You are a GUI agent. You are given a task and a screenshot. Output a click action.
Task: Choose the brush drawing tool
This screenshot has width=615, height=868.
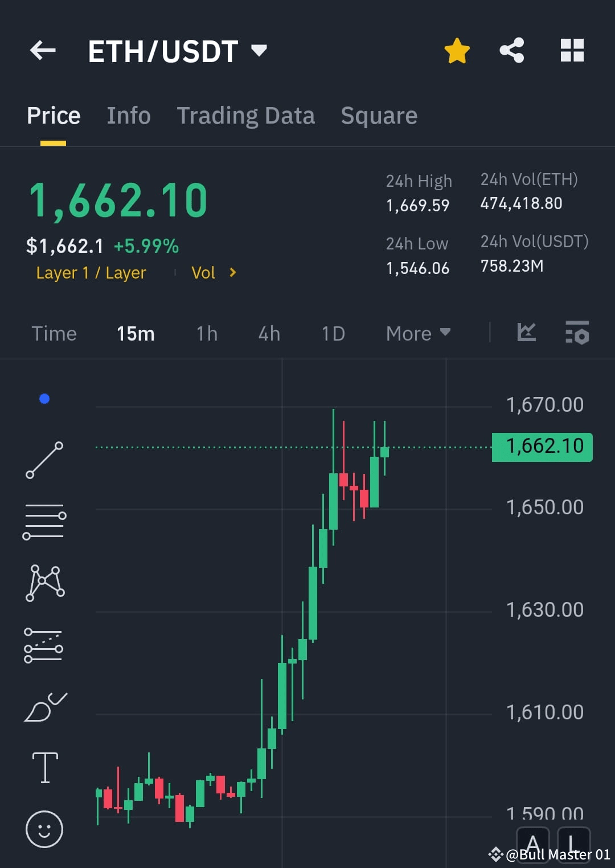click(45, 705)
